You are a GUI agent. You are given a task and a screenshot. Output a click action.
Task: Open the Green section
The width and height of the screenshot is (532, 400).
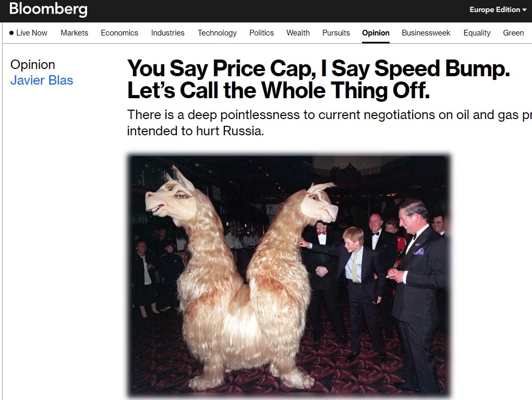[x=513, y=33]
